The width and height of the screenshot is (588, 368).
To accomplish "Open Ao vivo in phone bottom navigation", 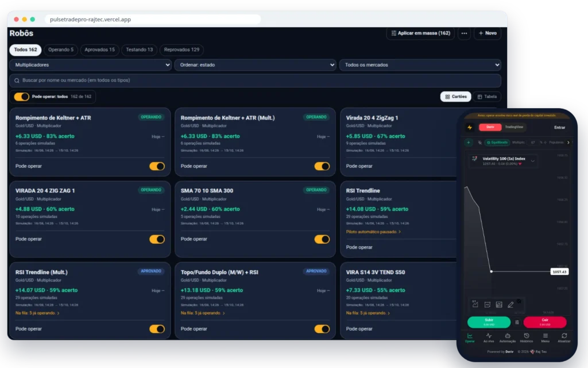I will 489,338.
